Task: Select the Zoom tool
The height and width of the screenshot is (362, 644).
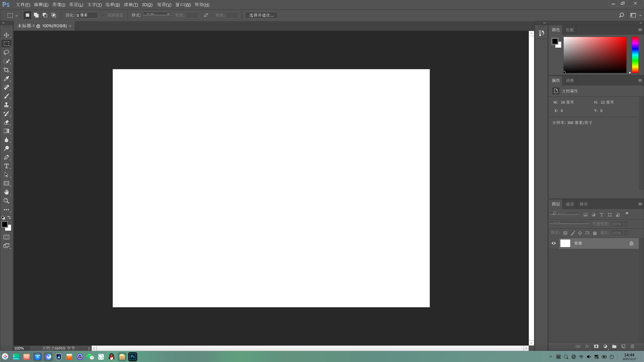Action: pos(7,201)
